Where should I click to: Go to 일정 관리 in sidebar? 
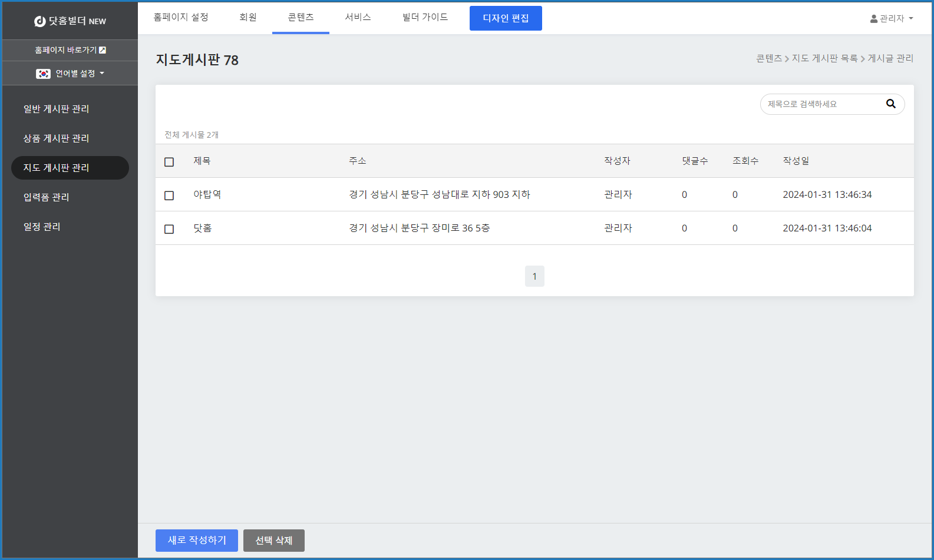click(x=42, y=227)
